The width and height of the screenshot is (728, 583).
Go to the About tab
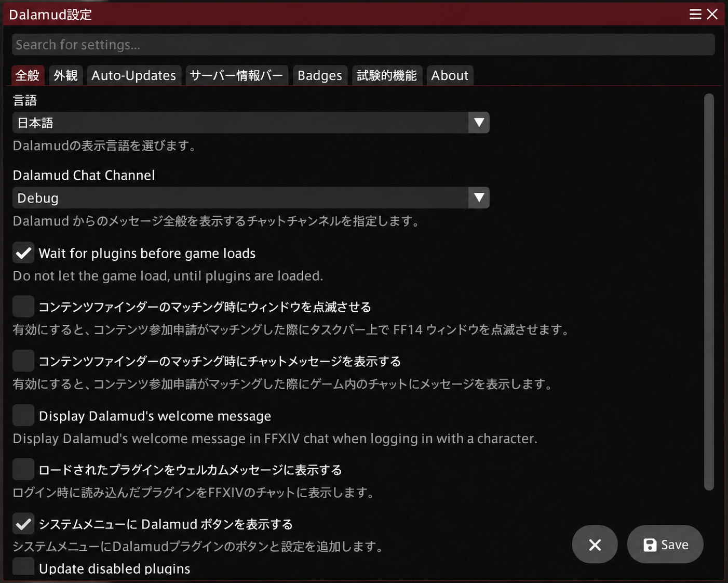[x=450, y=75]
